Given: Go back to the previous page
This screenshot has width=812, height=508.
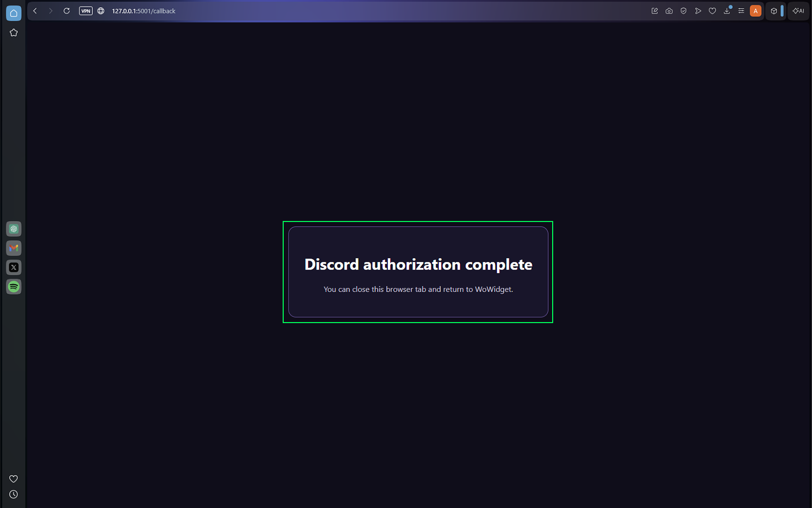Looking at the screenshot, I should click(35, 11).
